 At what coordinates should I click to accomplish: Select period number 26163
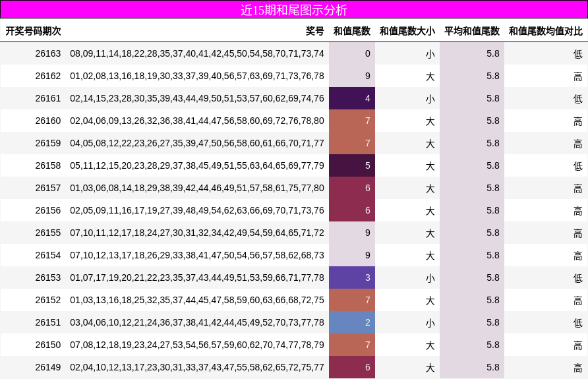tap(48, 53)
